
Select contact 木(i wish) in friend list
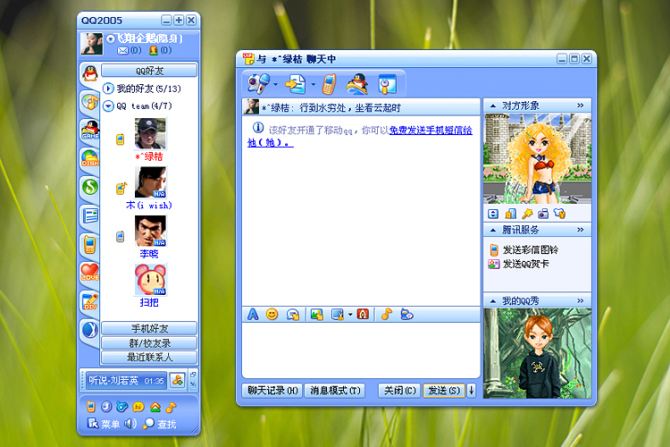pos(150,188)
